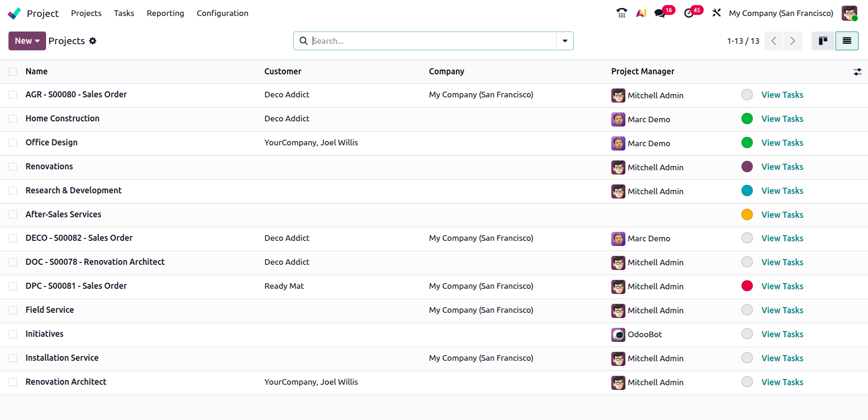Open the Reporting menu
Image resolution: width=868 pixels, height=420 pixels.
point(165,13)
